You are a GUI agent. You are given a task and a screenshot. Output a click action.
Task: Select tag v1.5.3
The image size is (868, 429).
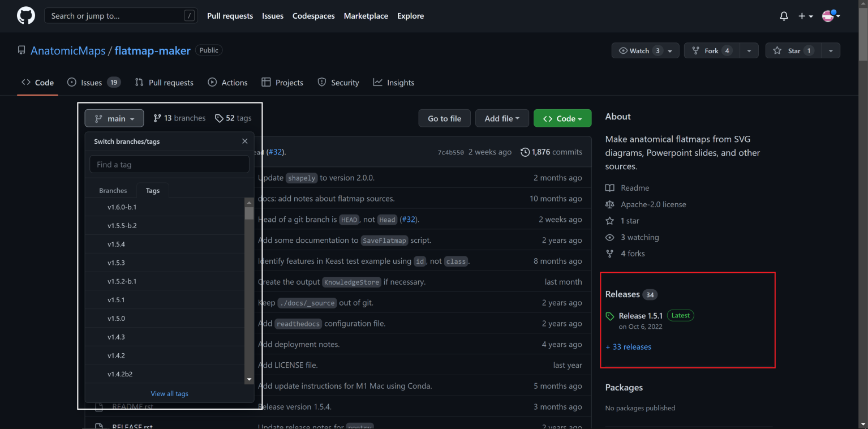pyautogui.click(x=165, y=263)
